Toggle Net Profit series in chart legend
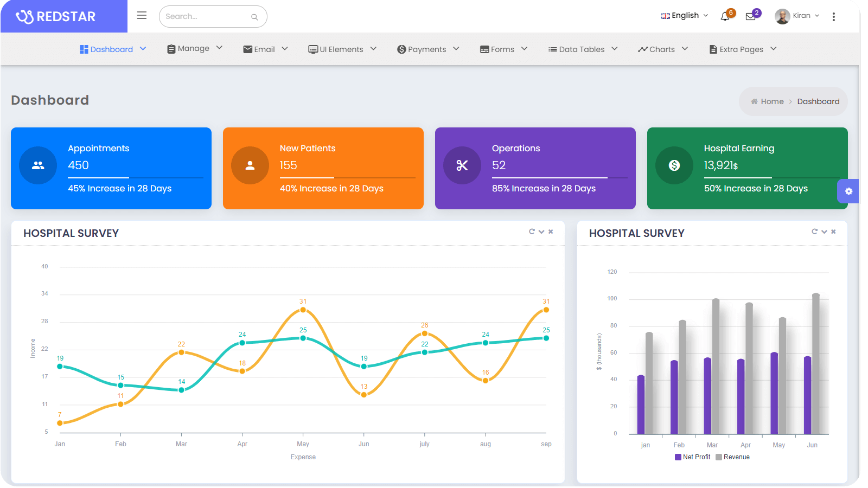868x488 pixels. [x=692, y=457]
